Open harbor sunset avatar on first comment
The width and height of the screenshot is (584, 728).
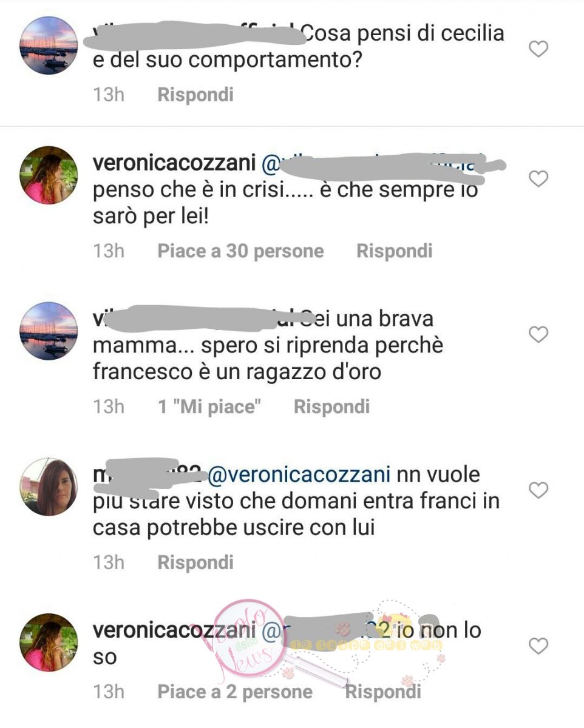coord(49,45)
